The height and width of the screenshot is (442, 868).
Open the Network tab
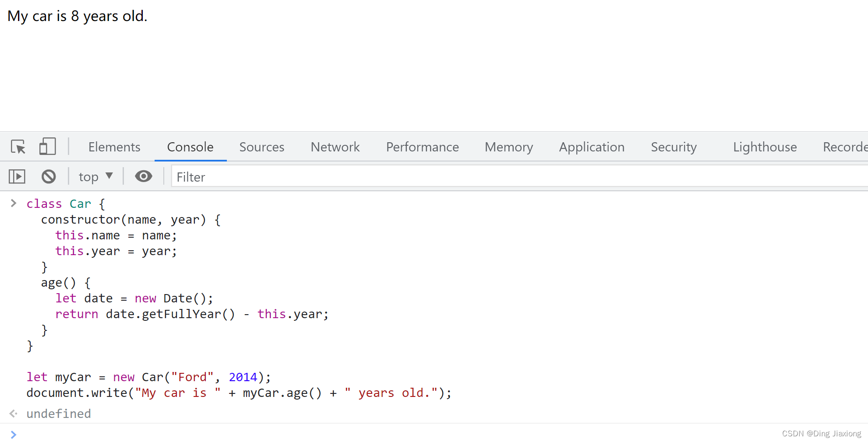tap(335, 147)
